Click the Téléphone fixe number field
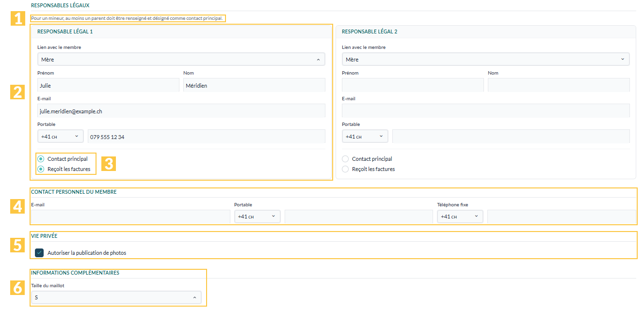 click(562, 217)
